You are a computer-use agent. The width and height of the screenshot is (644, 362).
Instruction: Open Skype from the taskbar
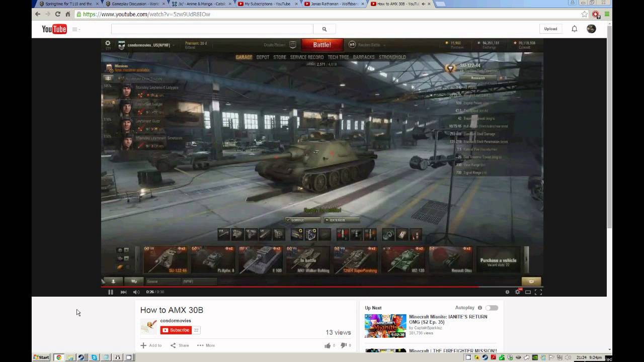(94, 357)
